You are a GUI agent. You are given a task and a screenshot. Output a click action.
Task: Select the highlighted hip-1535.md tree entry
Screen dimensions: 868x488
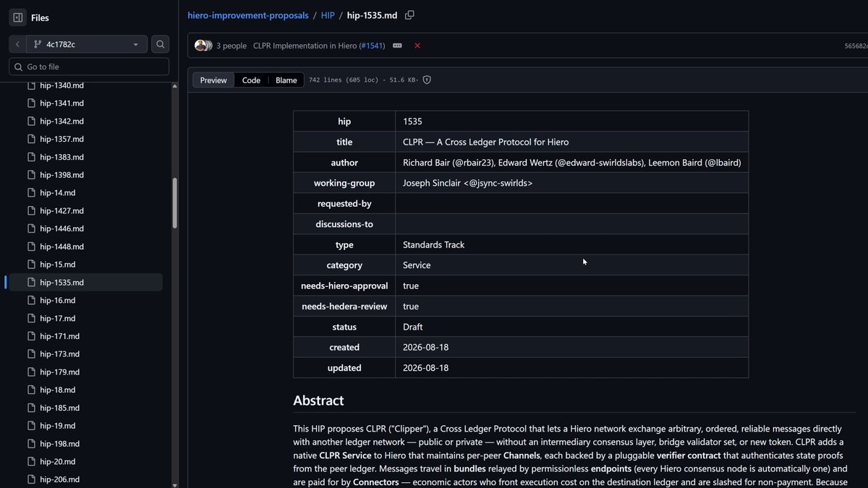(x=84, y=282)
